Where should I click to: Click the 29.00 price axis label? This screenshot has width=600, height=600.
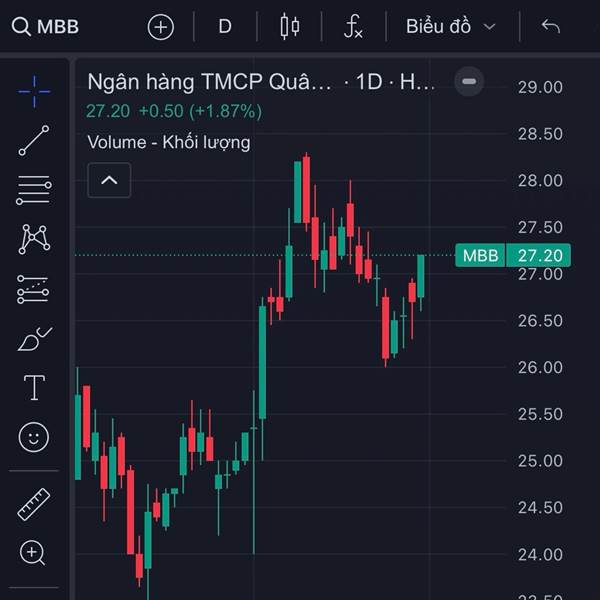(x=540, y=87)
